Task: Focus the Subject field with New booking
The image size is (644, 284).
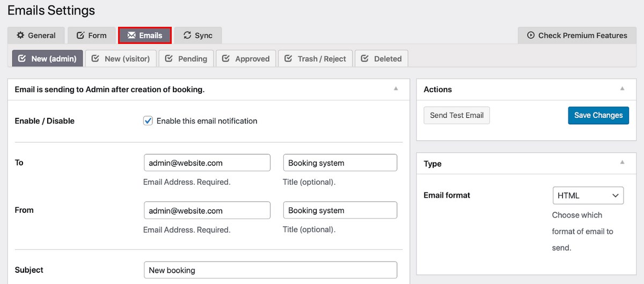Action: click(270, 270)
